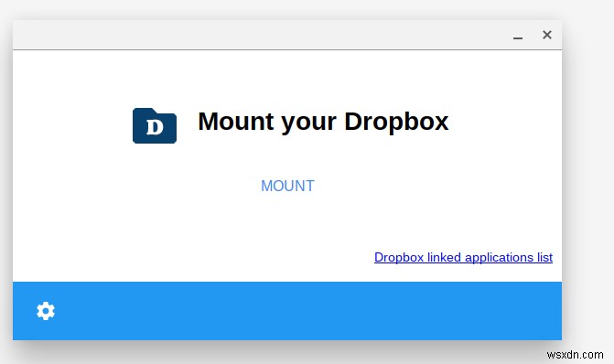
Task: Click the 'Mount your Dropbox' heading
Action: (x=323, y=122)
